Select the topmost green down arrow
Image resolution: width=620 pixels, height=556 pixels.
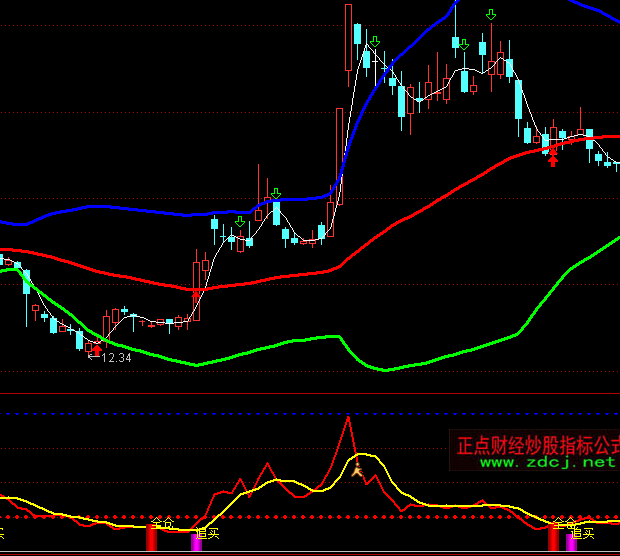coord(490,14)
